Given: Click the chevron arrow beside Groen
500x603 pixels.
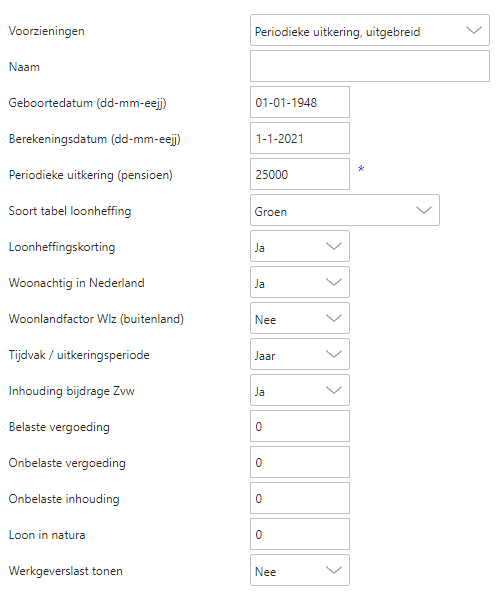Looking at the screenshot, I should pyautogui.click(x=424, y=210).
